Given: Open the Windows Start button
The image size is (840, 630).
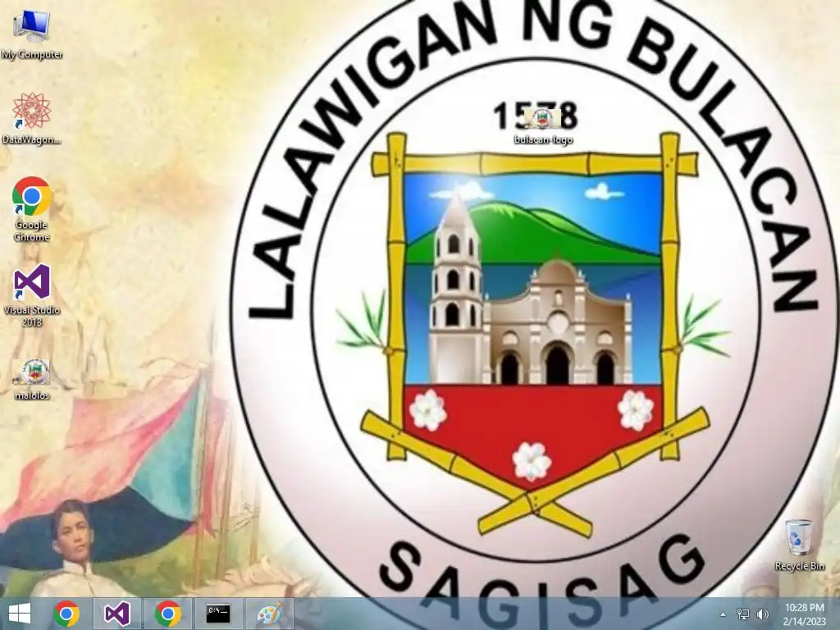Looking at the screenshot, I should coord(20,614).
